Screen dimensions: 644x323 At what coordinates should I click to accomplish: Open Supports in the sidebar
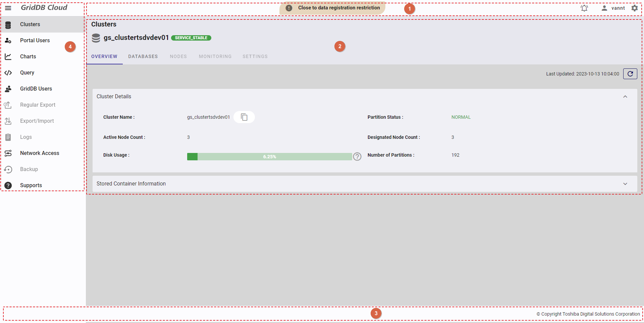(43, 185)
